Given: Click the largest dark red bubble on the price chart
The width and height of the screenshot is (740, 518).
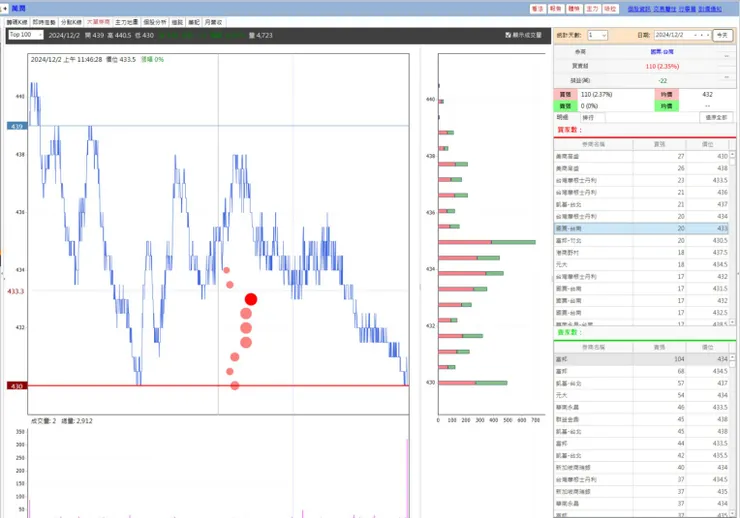Looking at the screenshot, I should 251,299.
